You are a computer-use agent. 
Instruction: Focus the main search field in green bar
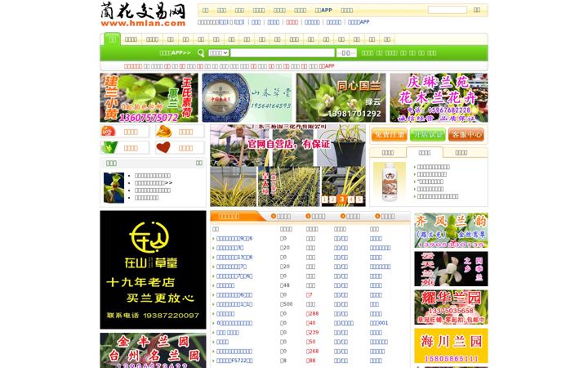(283, 53)
